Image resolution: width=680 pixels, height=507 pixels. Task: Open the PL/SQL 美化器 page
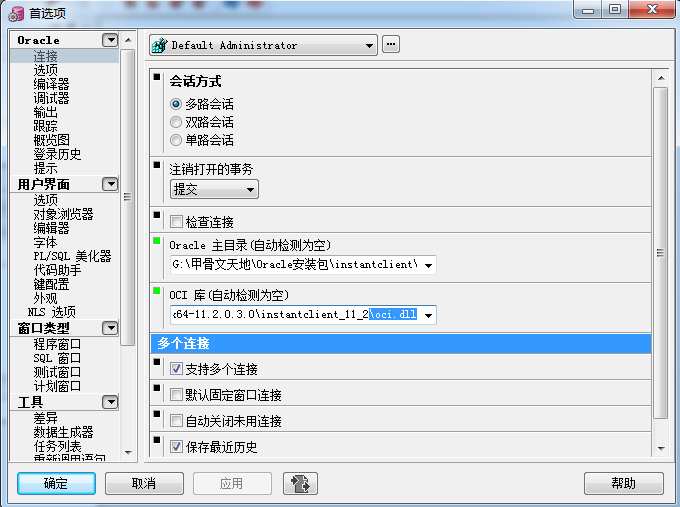[x=72, y=256]
